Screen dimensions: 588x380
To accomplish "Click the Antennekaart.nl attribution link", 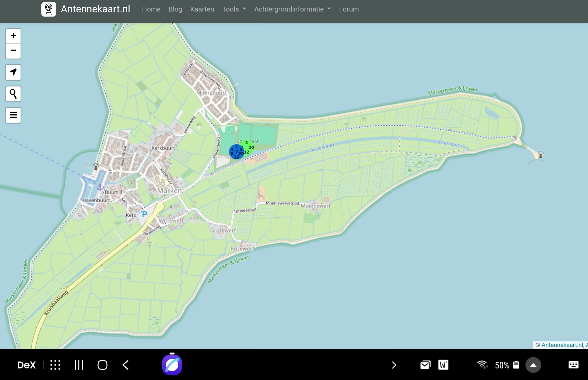I will tap(562, 345).
